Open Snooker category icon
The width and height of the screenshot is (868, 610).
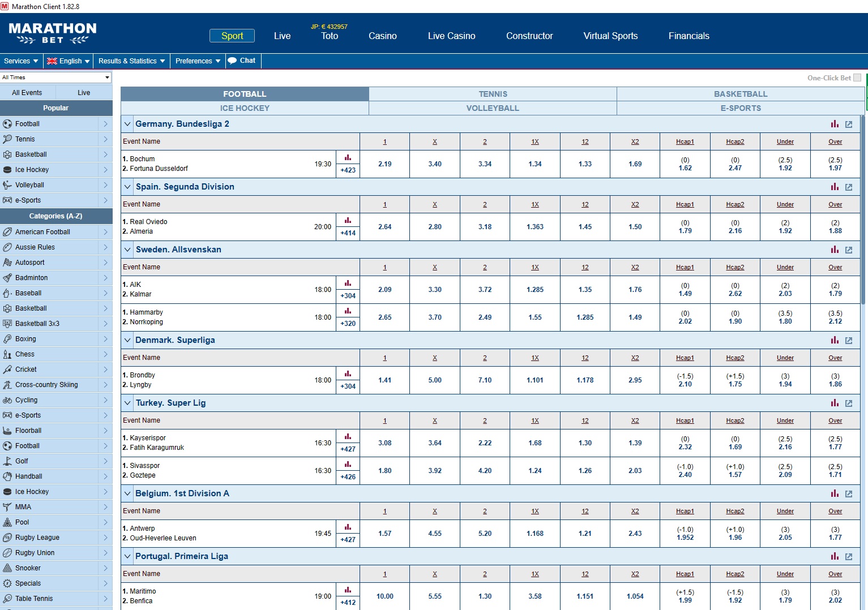tap(7, 568)
